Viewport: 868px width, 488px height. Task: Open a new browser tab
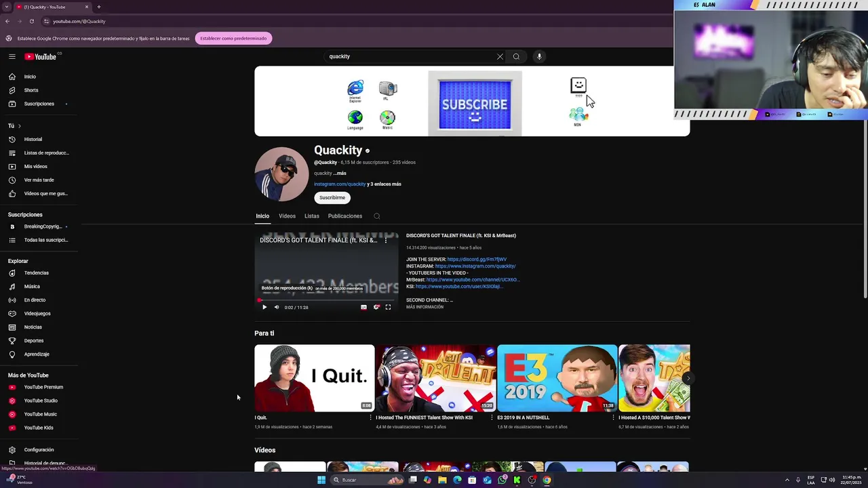pyautogui.click(x=99, y=7)
